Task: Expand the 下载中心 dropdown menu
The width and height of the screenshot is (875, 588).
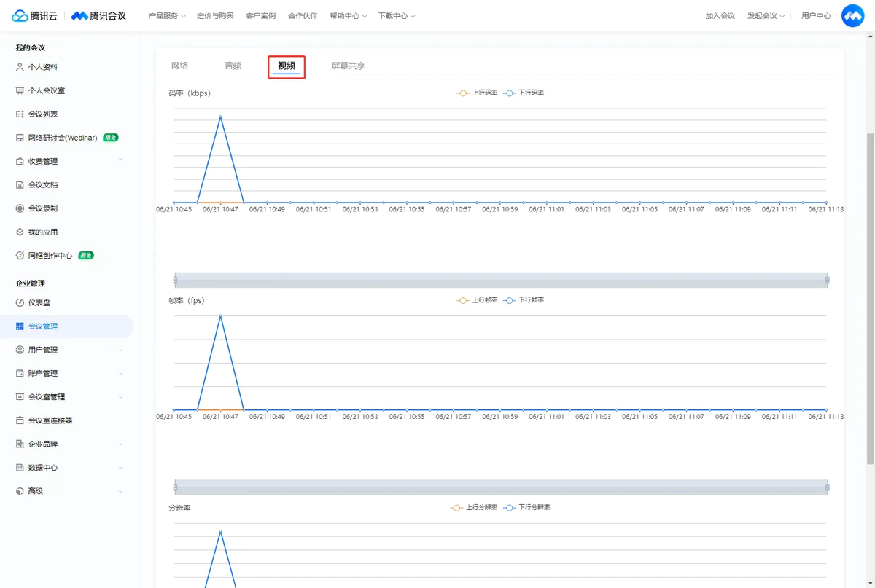Action: pos(397,16)
